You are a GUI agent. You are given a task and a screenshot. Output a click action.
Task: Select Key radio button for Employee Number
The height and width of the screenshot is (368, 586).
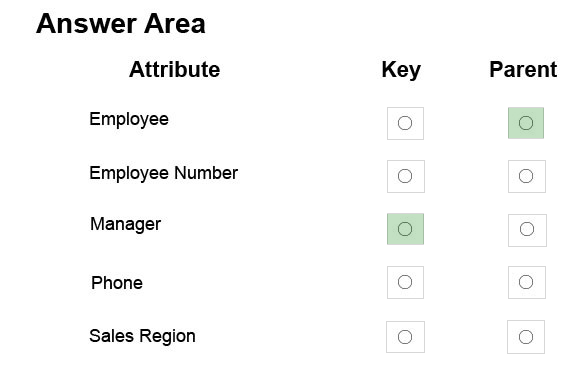point(405,176)
